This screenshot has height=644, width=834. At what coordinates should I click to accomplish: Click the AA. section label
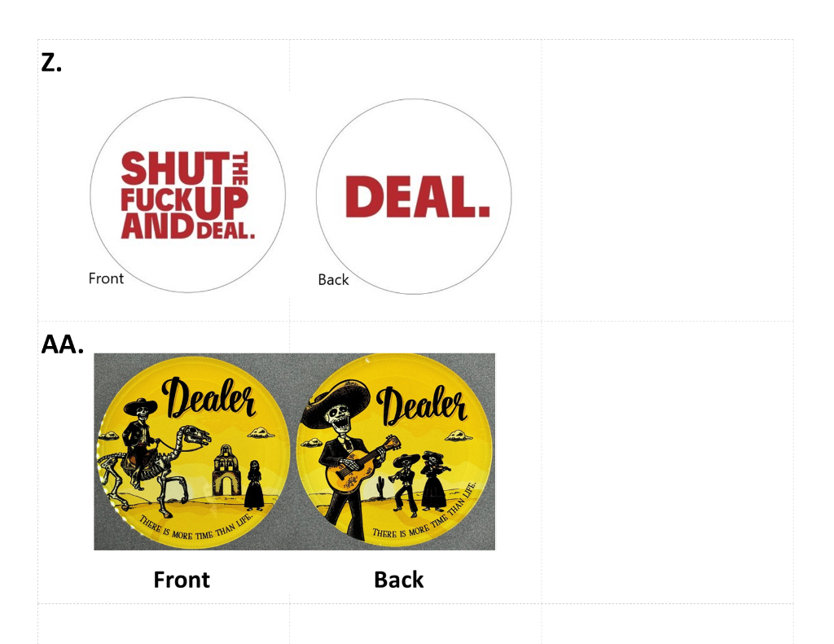pos(63,344)
